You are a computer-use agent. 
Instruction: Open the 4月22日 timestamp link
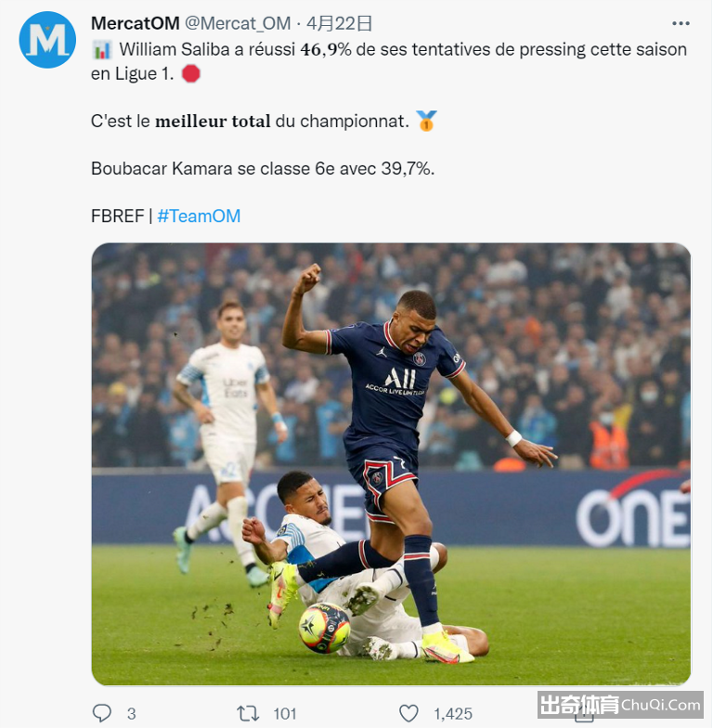tap(340, 23)
